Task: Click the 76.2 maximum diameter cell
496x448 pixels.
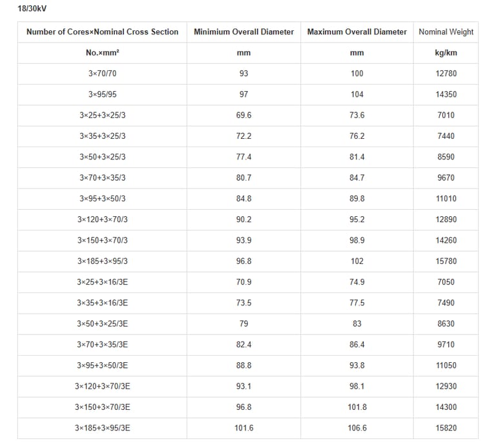Action: [357, 136]
